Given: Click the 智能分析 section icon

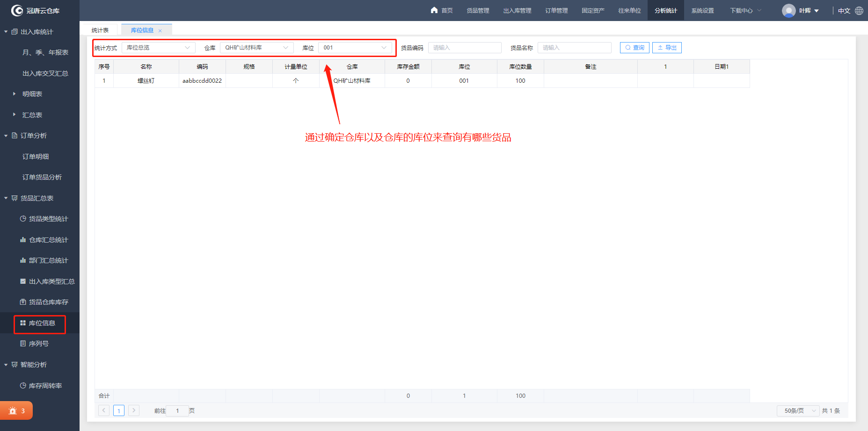Looking at the screenshot, I should [15, 365].
